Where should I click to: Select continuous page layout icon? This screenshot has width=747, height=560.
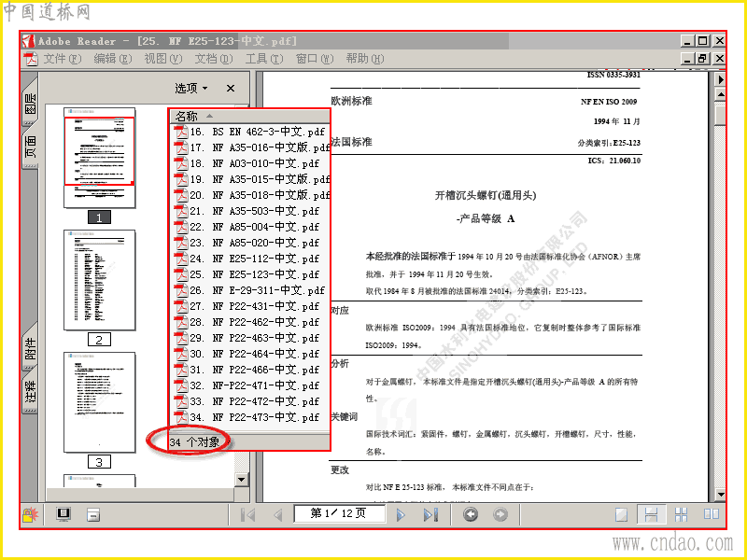[651, 515]
